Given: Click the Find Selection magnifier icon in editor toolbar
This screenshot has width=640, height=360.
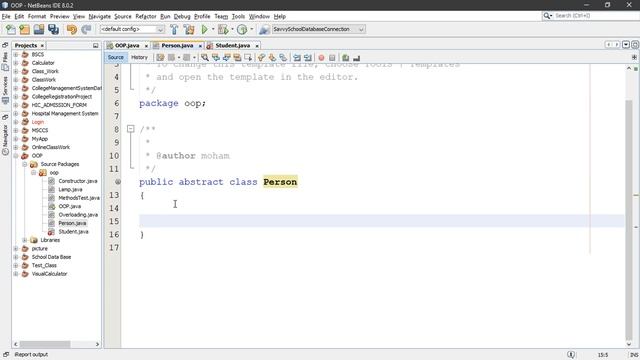Looking at the screenshot, I should (205, 58).
